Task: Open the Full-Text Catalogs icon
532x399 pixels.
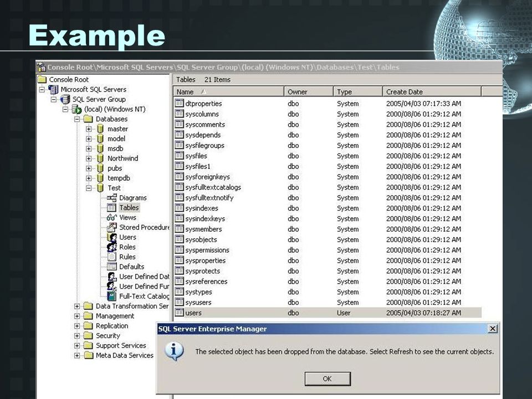Action: pos(111,296)
